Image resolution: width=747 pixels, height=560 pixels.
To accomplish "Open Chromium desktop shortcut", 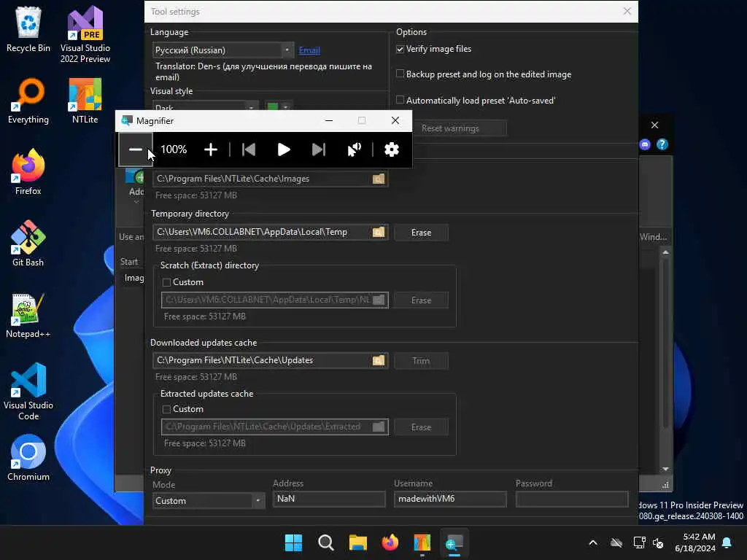I will pyautogui.click(x=28, y=458).
